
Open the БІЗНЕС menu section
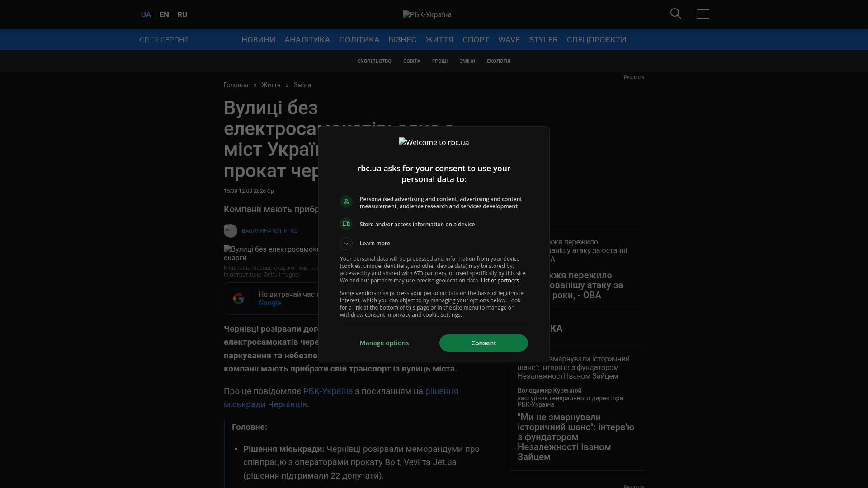click(x=402, y=40)
